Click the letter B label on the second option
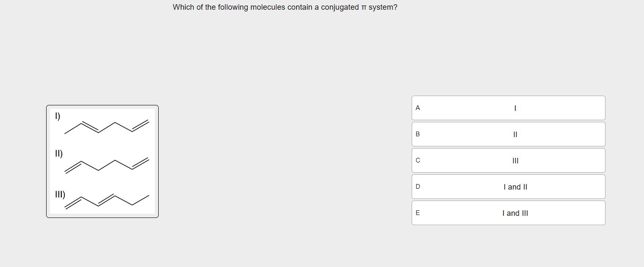The image size is (644, 267). (x=417, y=134)
